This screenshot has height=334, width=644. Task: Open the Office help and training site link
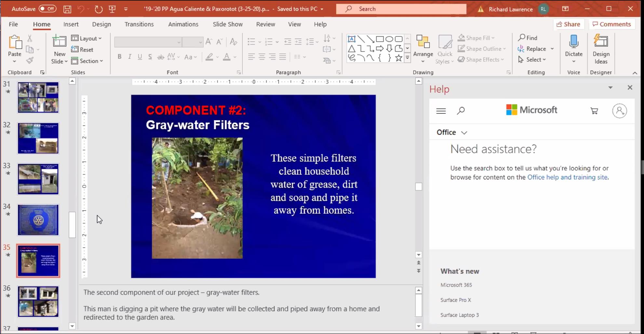pos(567,177)
